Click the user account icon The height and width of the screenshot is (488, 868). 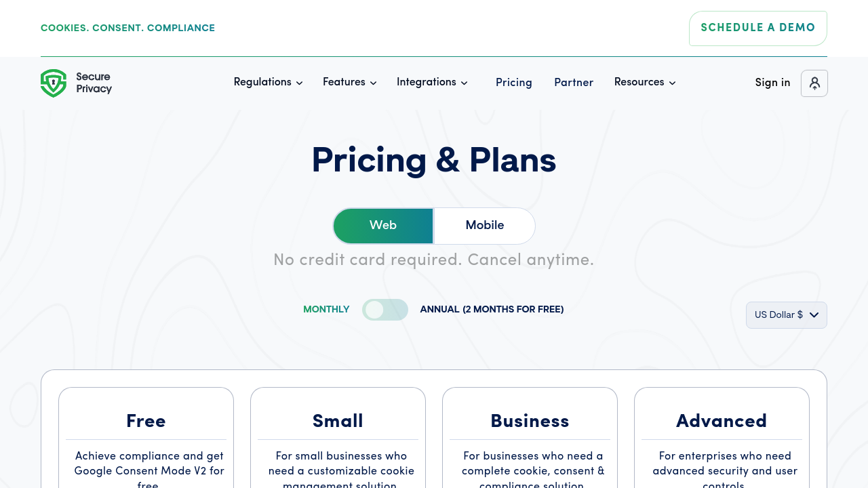pos(814,83)
